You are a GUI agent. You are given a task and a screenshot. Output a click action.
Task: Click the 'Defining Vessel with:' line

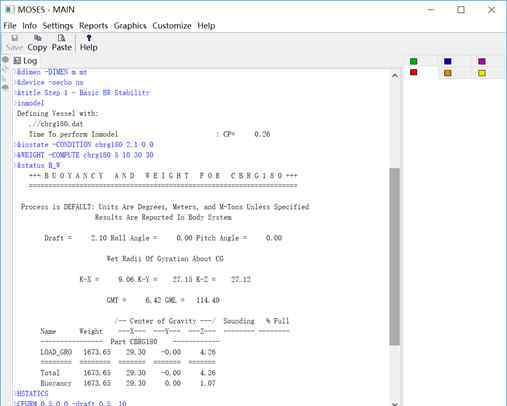[x=58, y=113]
